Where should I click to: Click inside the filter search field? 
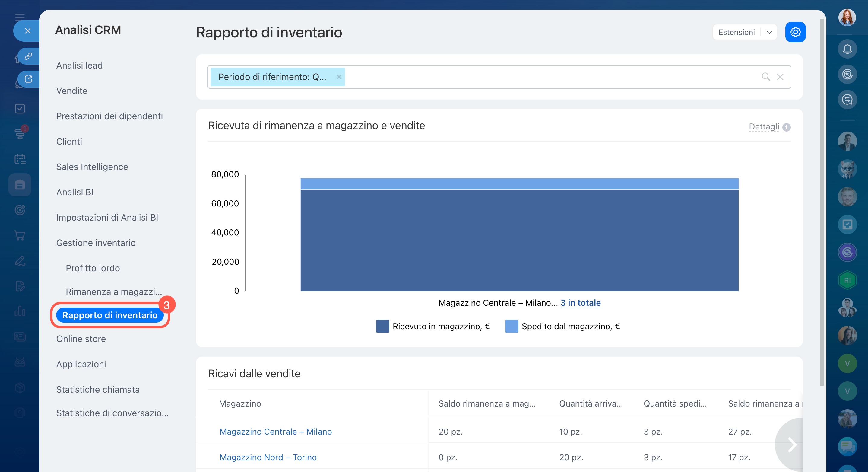click(x=539, y=77)
